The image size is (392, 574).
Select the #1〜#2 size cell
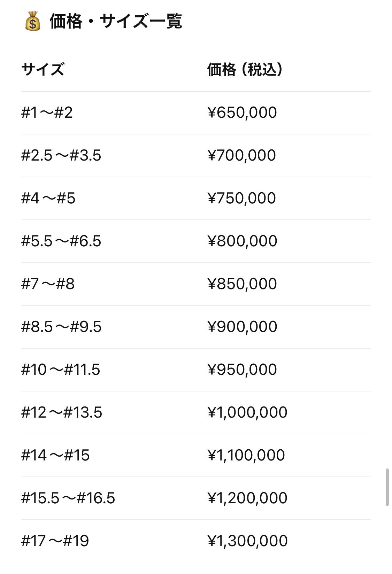pos(47,113)
